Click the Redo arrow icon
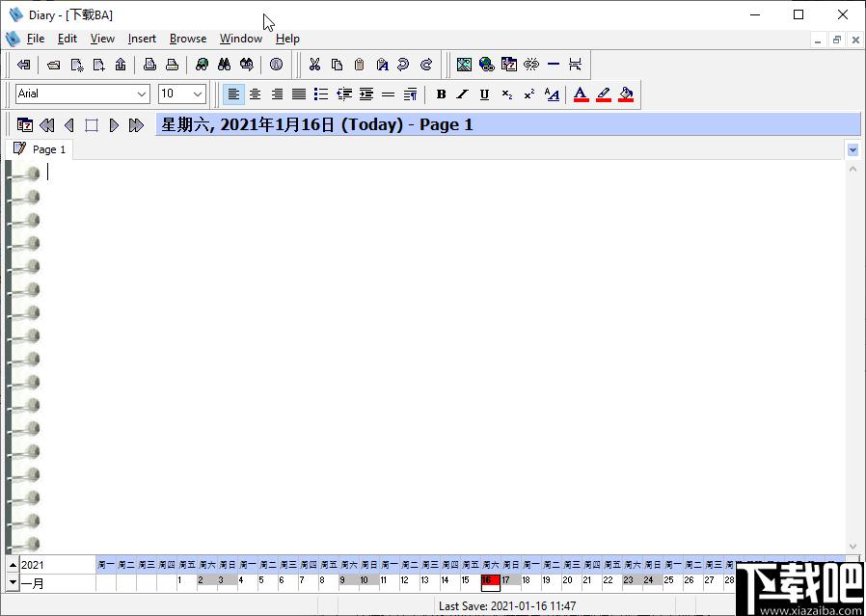The width and height of the screenshot is (866, 616). [426, 65]
